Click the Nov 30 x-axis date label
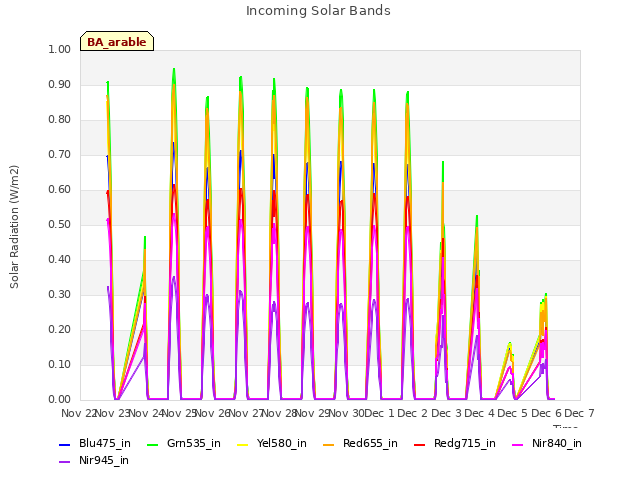Image resolution: width=640 pixels, height=480 pixels. tap(346, 413)
